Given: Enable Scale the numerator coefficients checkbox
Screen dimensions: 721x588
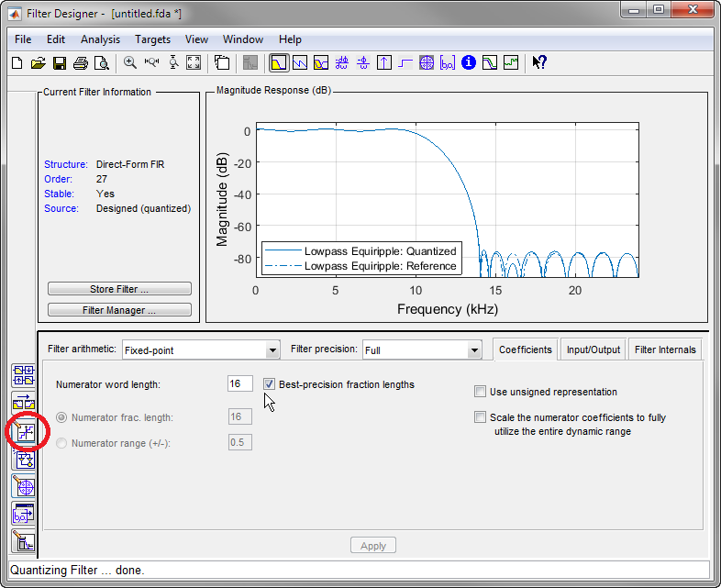Looking at the screenshot, I should pos(480,417).
